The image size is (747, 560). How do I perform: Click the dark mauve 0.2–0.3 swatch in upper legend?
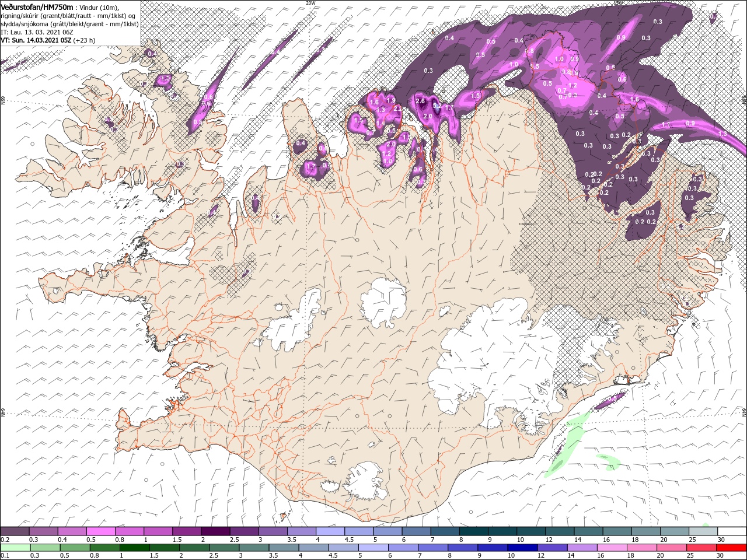(15, 531)
